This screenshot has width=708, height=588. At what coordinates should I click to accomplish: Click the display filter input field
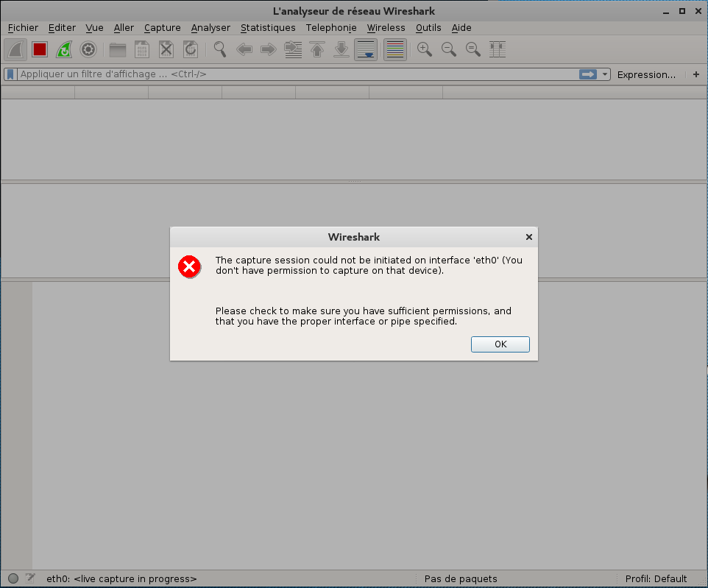pos(294,74)
